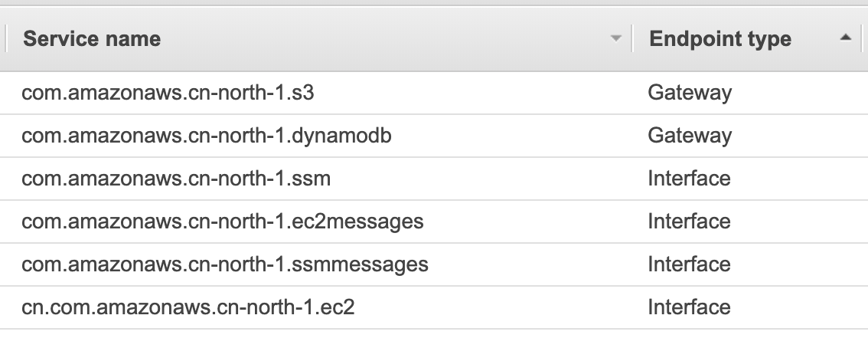The height and width of the screenshot is (348, 868).
Task: Select the com.amazonaws.cn-north-1.ssm service row
Action: 434,179
